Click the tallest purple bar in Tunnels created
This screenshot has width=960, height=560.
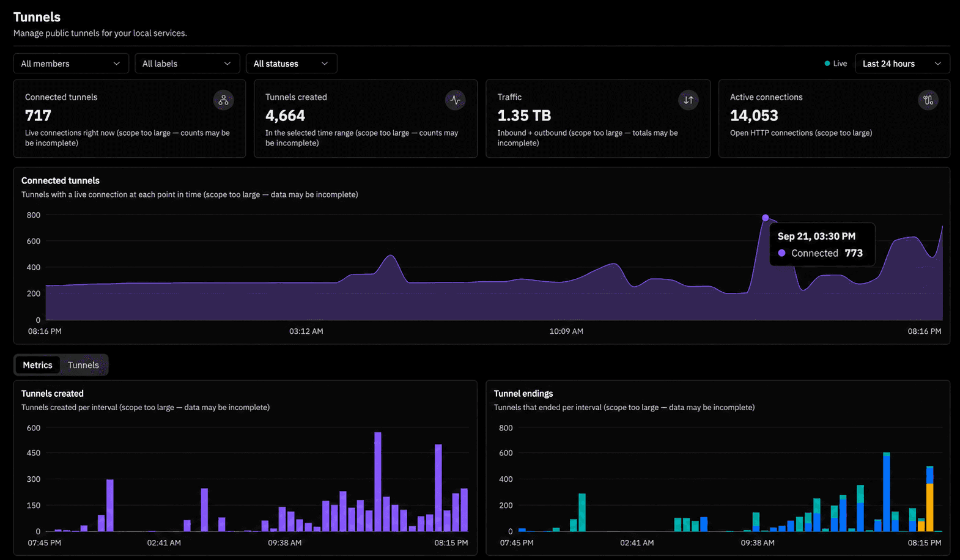(x=378, y=482)
